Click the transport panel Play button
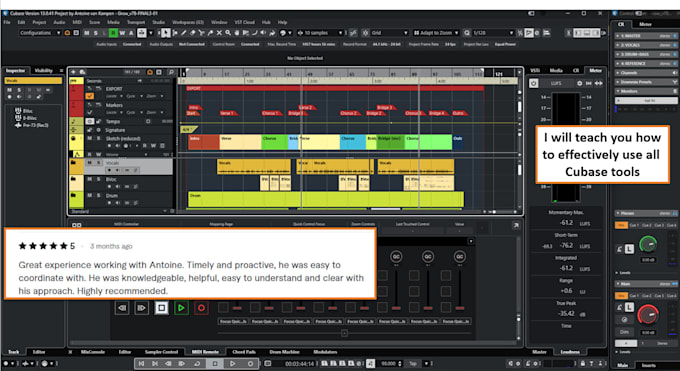 pyautogui.click(x=232, y=364)
